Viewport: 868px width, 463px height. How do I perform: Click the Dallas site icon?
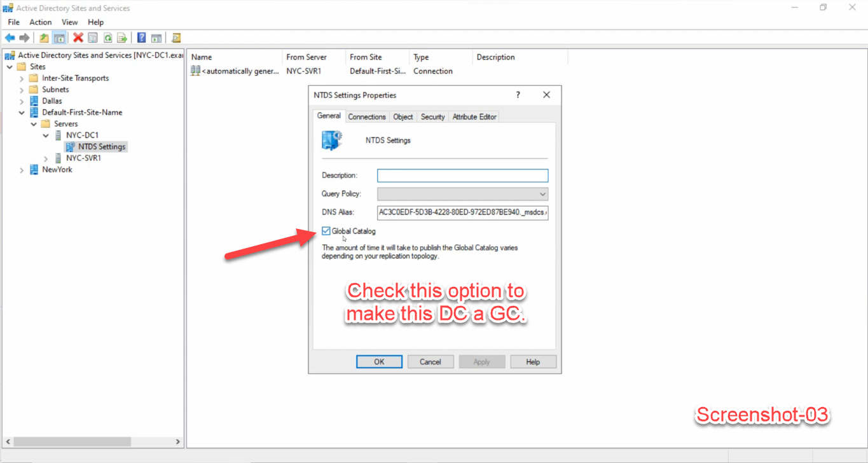(34, 101)
